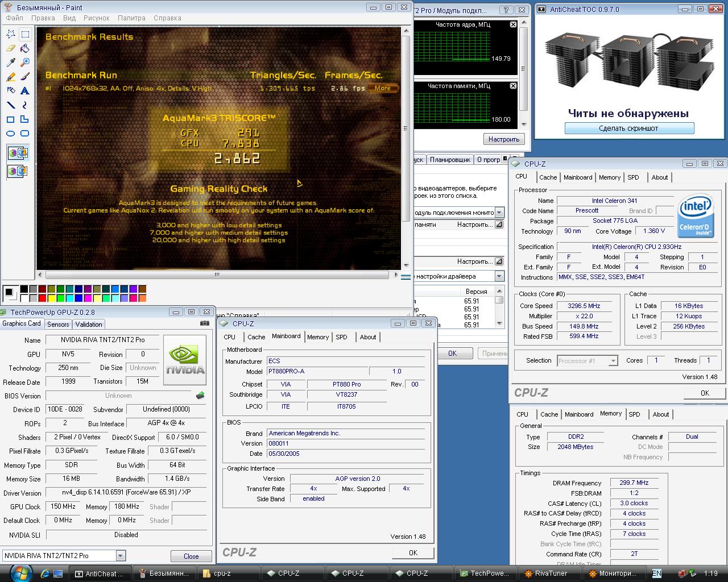
Task: Close the memory clock graph (Частота памяти)
Action: (513, 86)
